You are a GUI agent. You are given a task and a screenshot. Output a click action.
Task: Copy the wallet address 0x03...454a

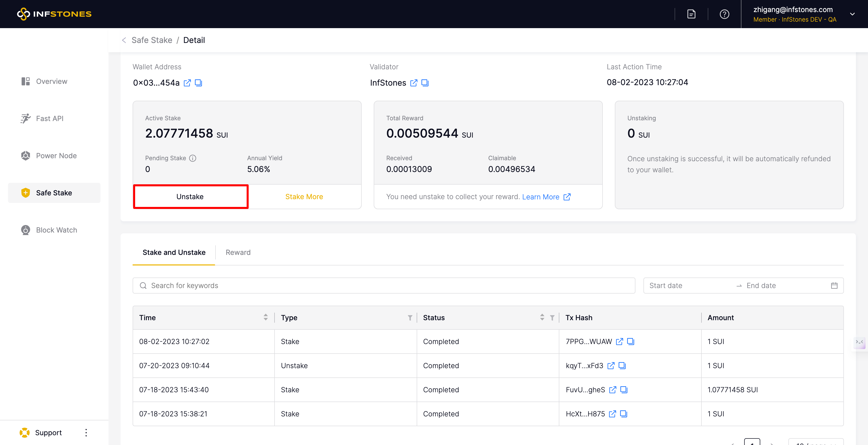click(198, 83)
